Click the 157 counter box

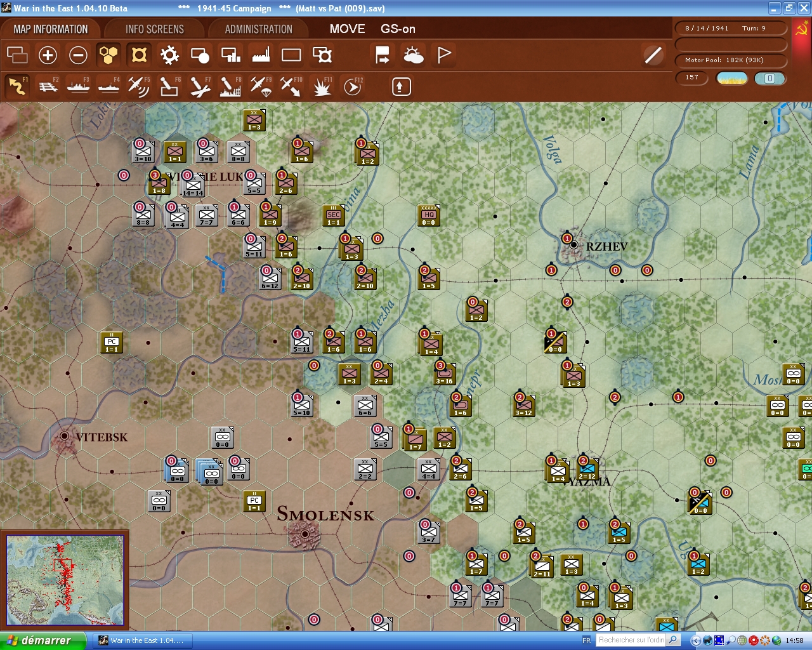point(692,78)
